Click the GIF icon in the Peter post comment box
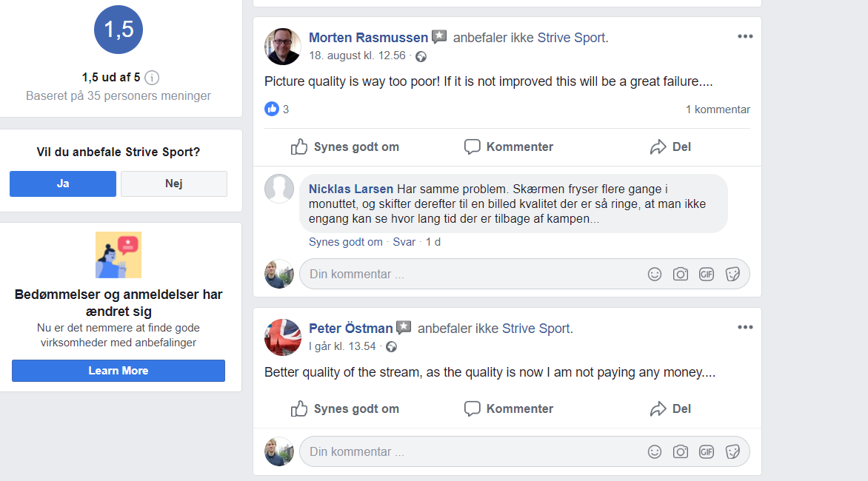 (x=707, y=451)
